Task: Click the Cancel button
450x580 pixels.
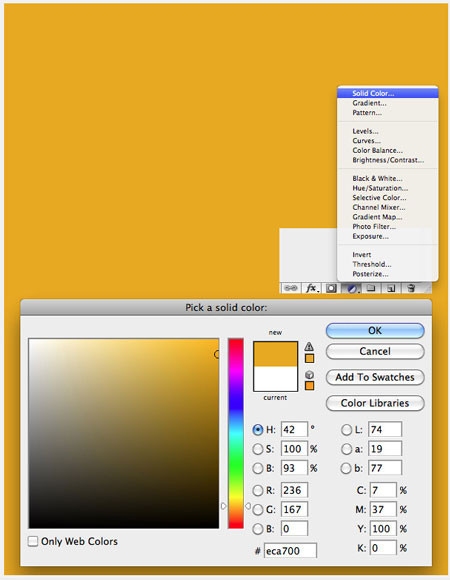Action: click(375, 351)
